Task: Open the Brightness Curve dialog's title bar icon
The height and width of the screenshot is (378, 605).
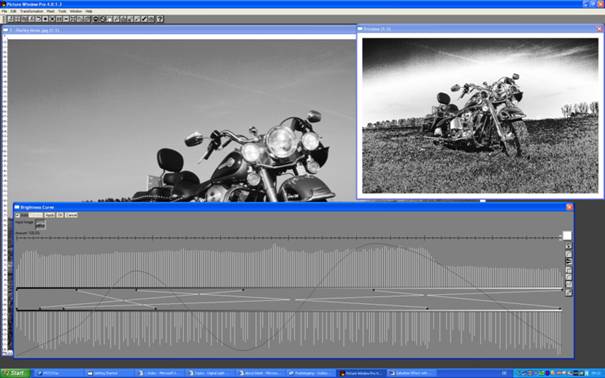Action: [x=17, y=208]
